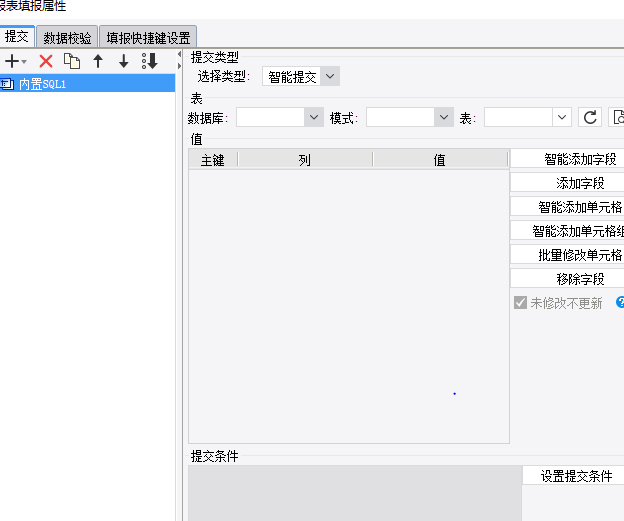
Task: Switch to the 提交 tab
Action: 17,37
